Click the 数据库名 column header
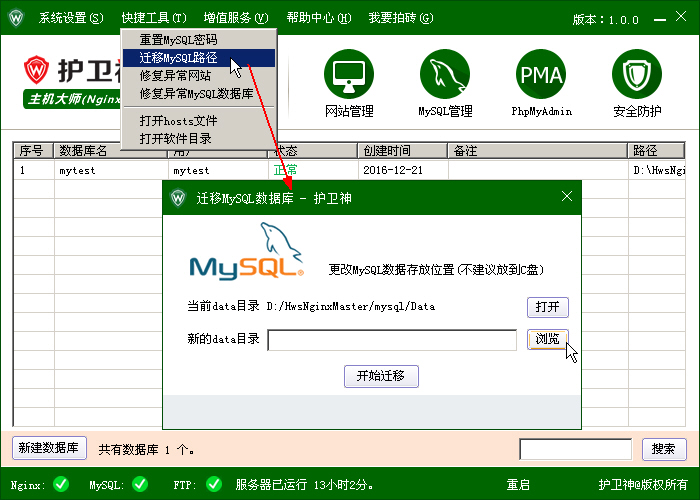Viewport: 700px width, 500px height. coord(111,150)
